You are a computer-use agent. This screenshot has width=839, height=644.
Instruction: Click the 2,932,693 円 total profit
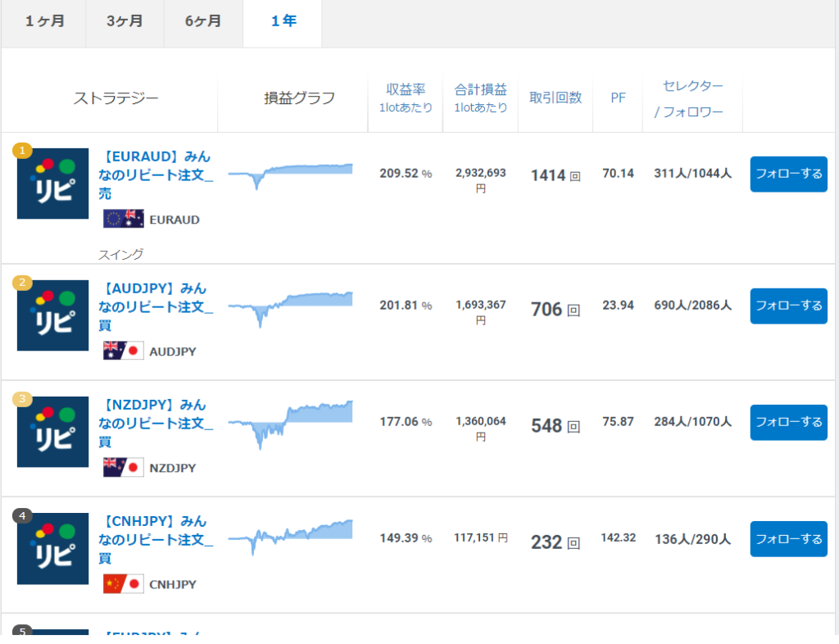click(480, 180)
